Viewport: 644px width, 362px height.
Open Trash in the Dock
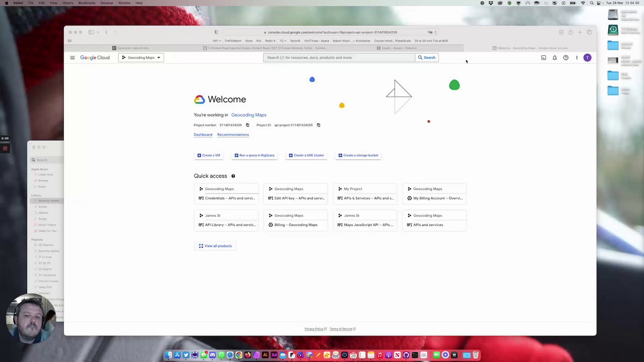click(x=475, y=355)
